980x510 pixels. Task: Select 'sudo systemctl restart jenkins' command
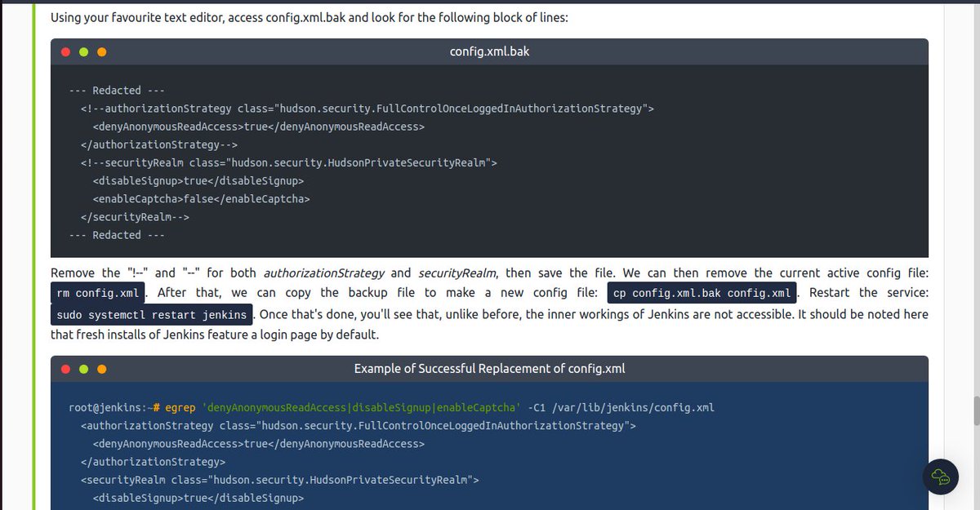151,314
